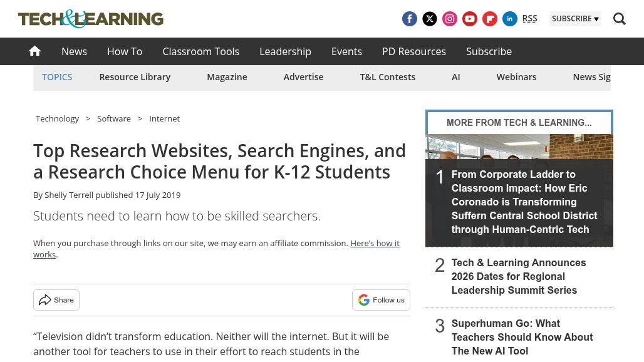Expand the Technology breadcrumb chevron
The image size is (644, 362).
pos(88,118)
